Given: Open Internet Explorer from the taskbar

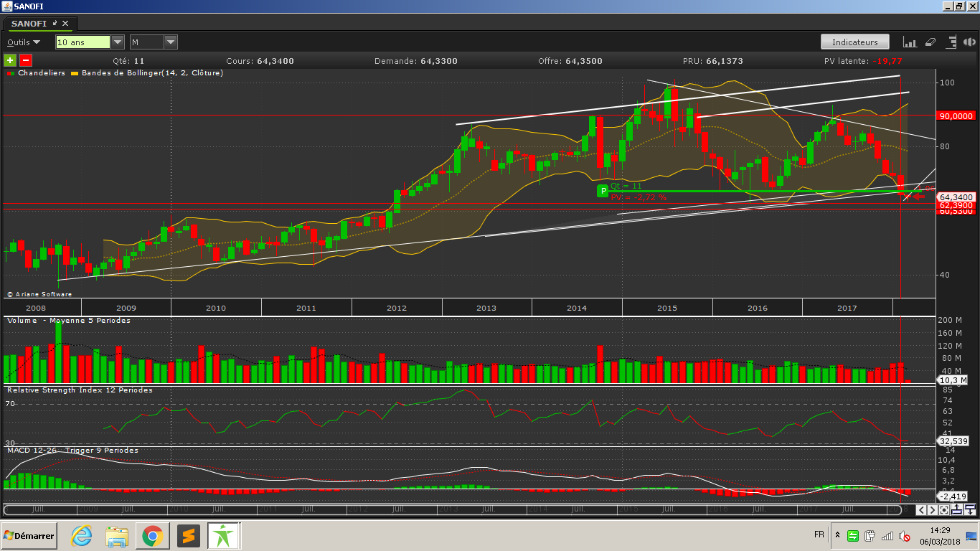Looking at the screenshot, I should pos(82,535).
